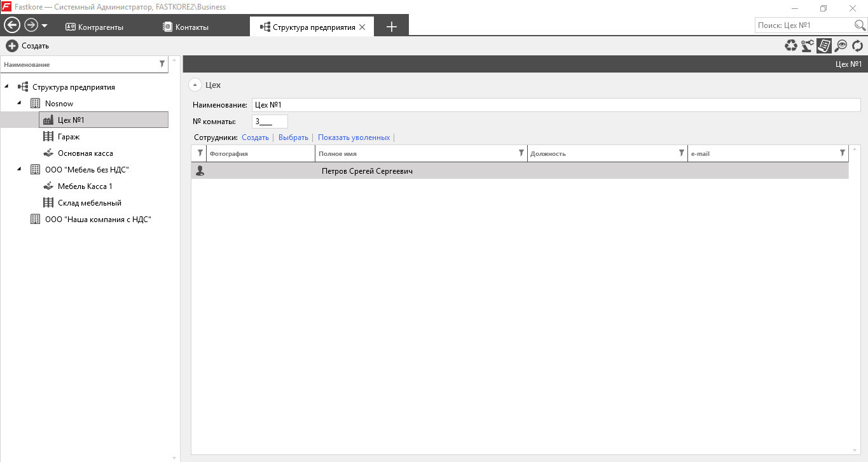This screenshot has width=868, height=462.
Task: Click the eye magnifier preview icon
Action: click(841, 45)
